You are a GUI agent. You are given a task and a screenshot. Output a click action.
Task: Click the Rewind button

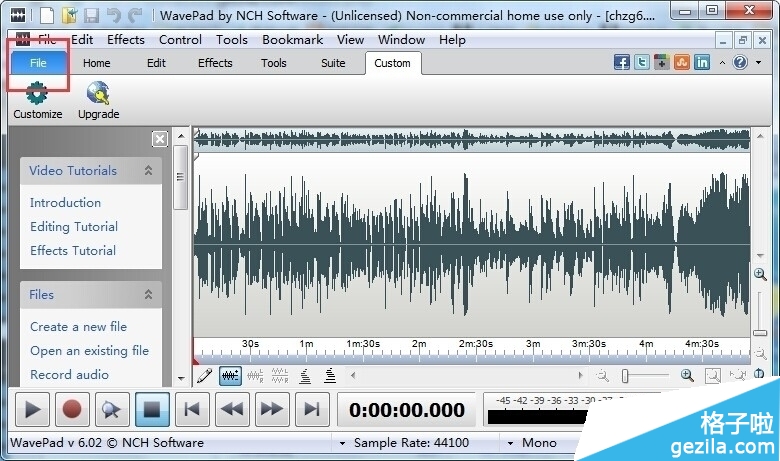[x=232, y=409]
